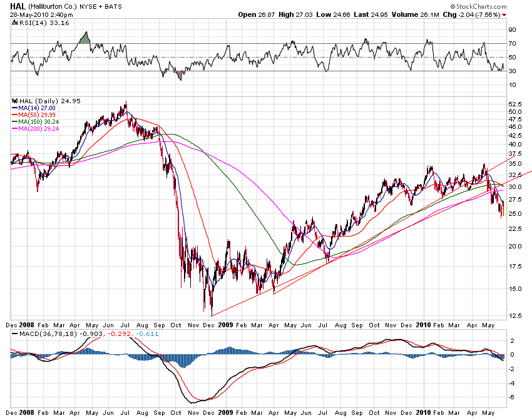The height and width of the screenshot is (418, 532).
Task: Click the RSI 90 axis label
Action: click(513, 30)
